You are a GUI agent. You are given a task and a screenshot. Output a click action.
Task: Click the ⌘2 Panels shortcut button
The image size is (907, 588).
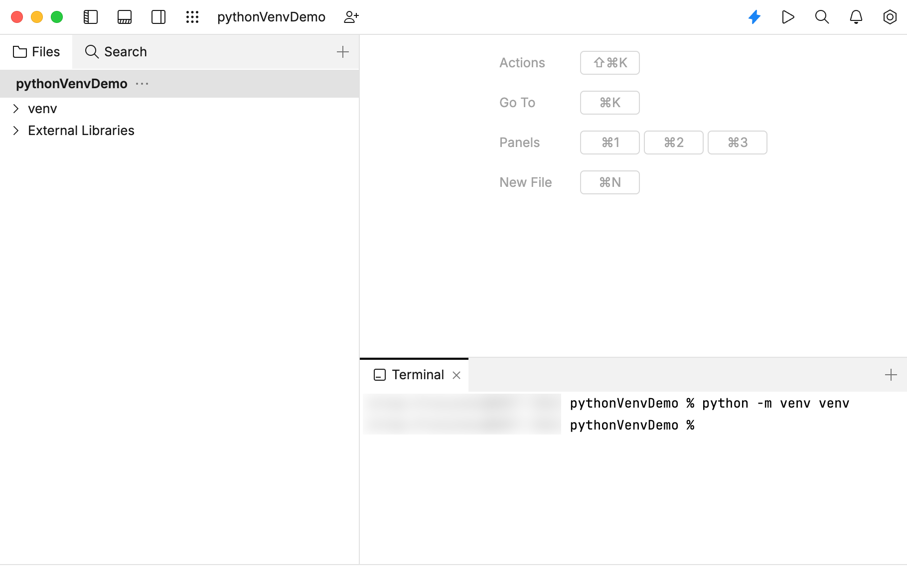tap(674, 143)
